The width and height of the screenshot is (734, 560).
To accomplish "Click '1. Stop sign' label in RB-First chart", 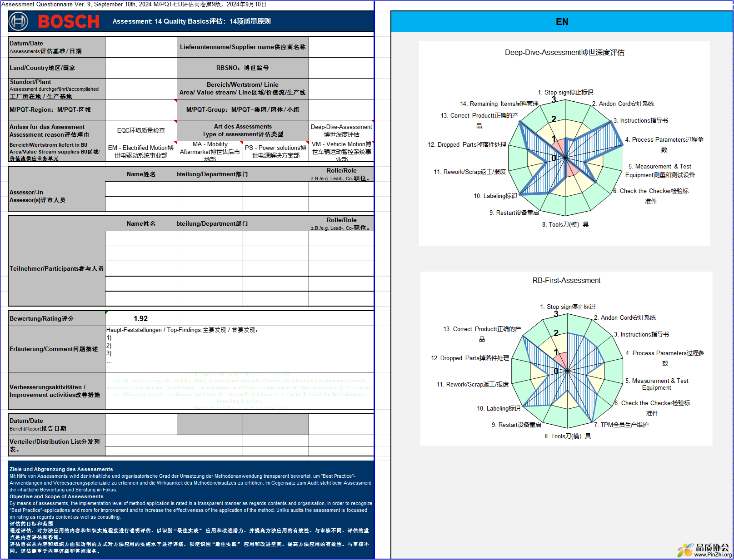I will (567, 307).
